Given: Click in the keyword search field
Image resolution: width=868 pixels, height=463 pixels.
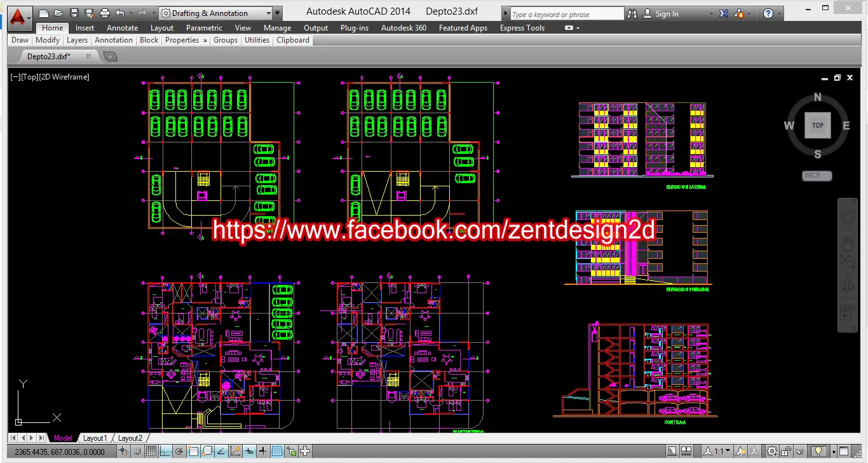Looking at the screenshot, I should pyautogui.click(x=567, y=14).
